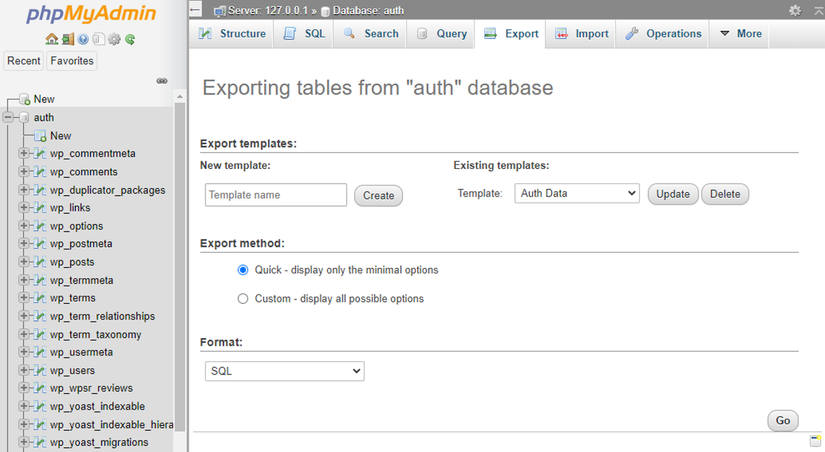
Task: Select Quick export method radio button
Action: pyautogui.click(x=243, y=270)
